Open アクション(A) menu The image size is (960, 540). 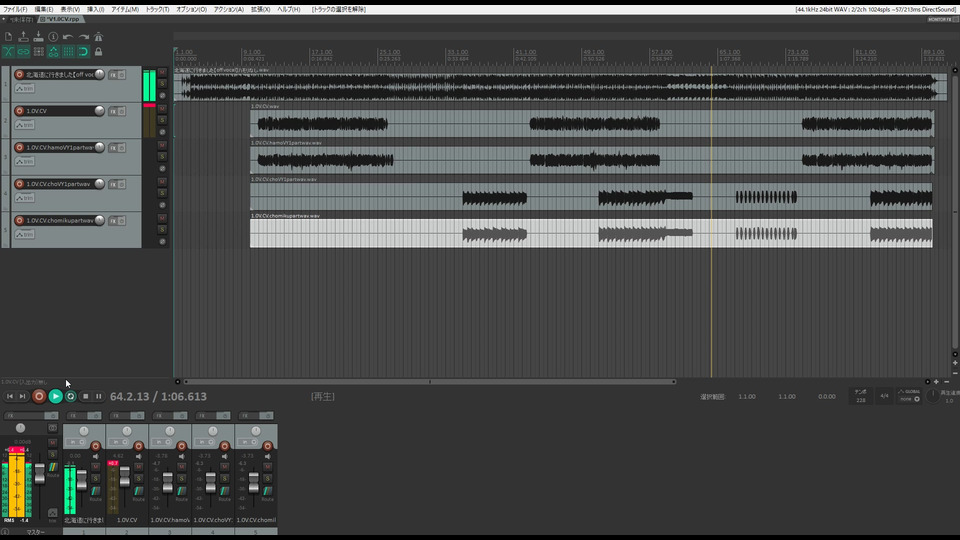pos(228,9)
